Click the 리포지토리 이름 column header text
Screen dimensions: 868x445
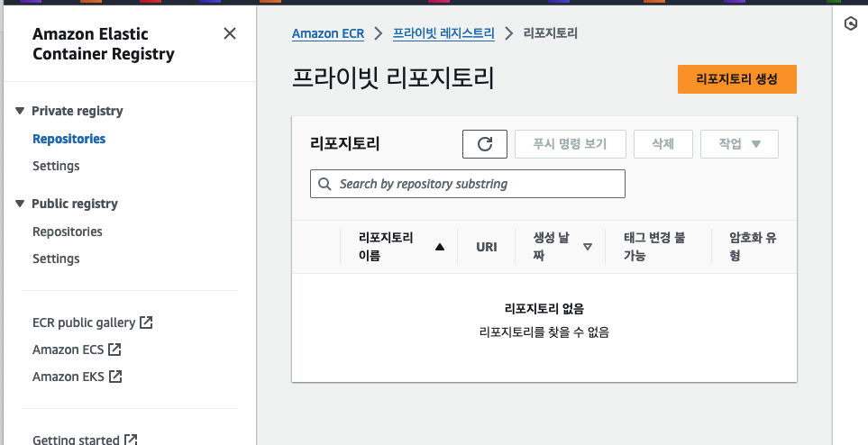pos(386,247)
